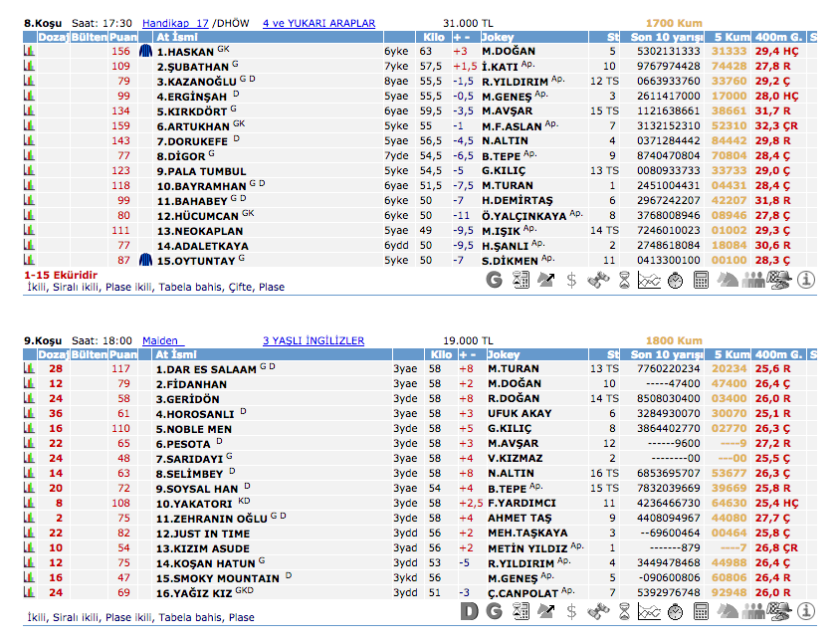838x644 pixels.
Task: Open the Handikap 17 link
Action: (x=175, y=23)
